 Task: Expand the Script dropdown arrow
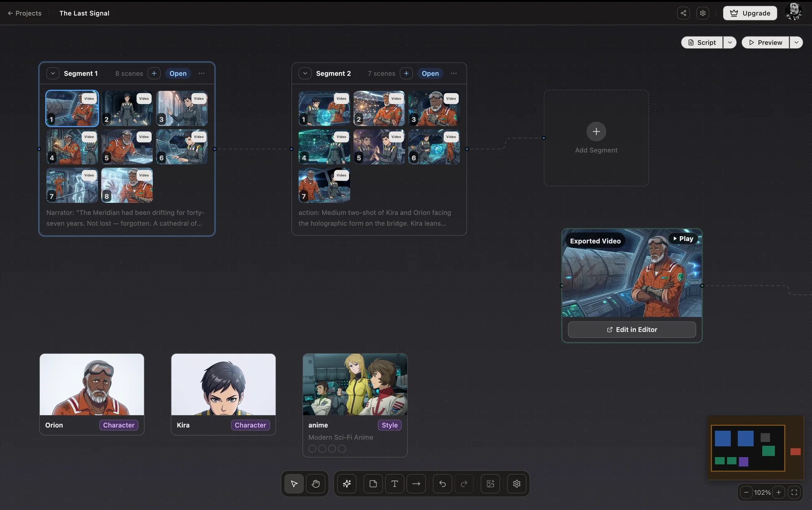point(730,42)
